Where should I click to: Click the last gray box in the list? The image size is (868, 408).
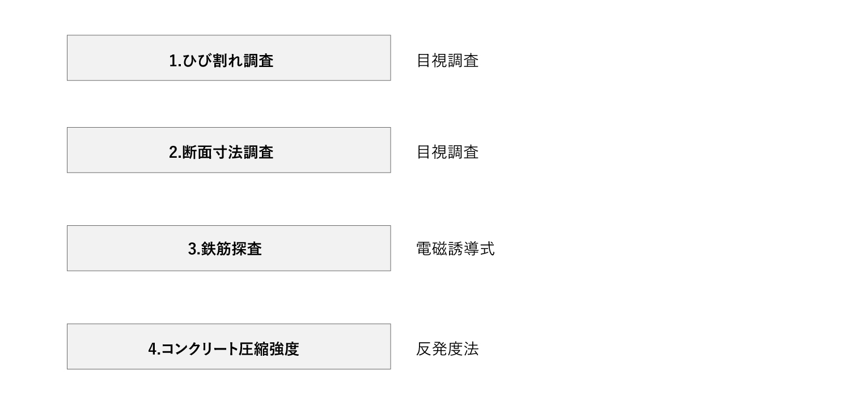(228, 346)
